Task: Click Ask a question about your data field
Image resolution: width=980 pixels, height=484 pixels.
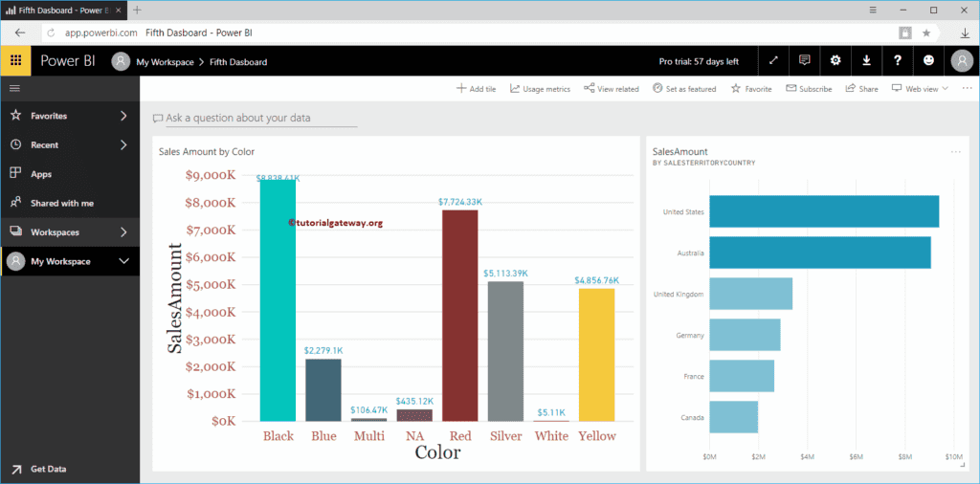Action: click(255, 118)
